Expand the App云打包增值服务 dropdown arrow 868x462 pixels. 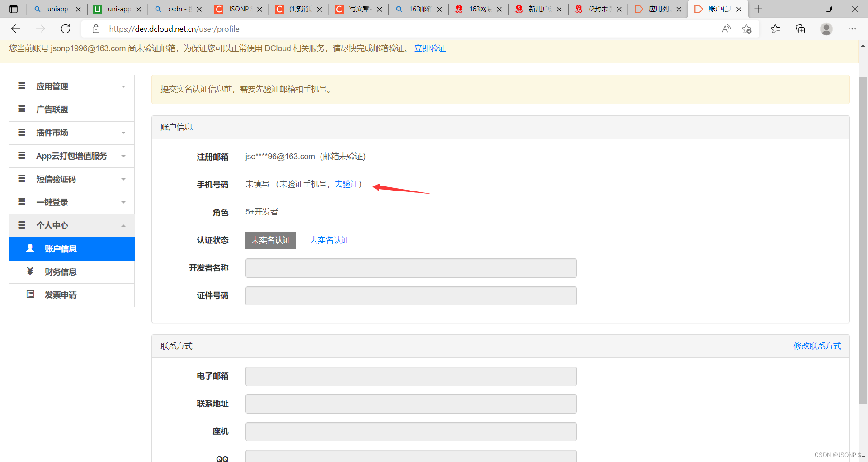[x=123, y=157]
